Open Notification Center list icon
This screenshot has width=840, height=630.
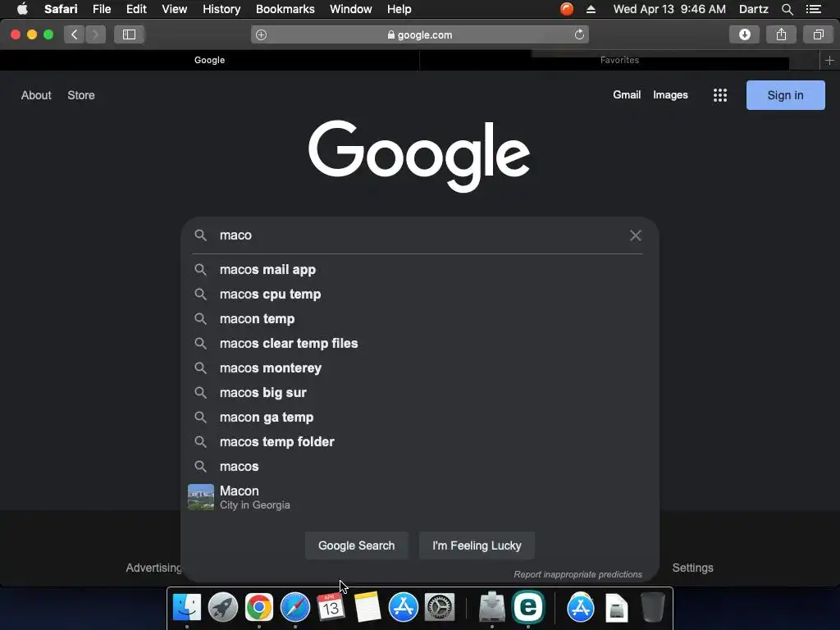(813, 9)
